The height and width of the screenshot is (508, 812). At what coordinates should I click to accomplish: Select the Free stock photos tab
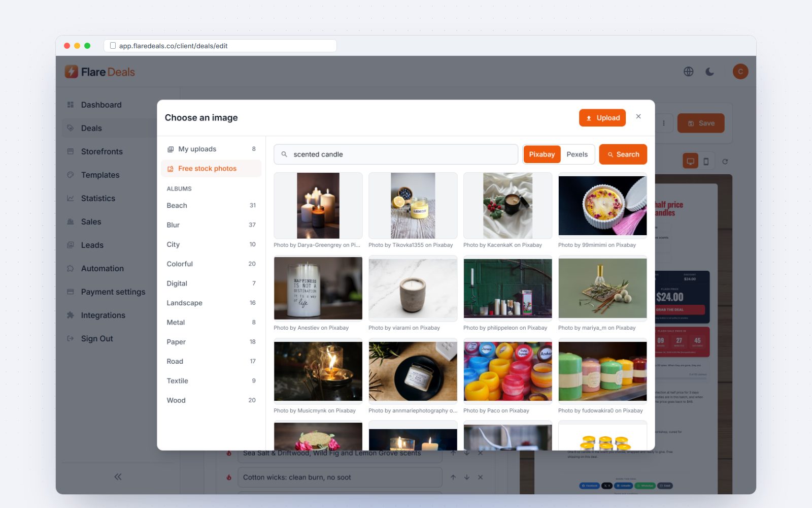211,169
